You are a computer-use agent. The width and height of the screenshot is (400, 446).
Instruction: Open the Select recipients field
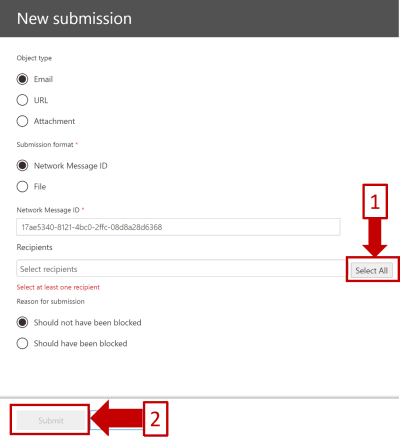182,269
